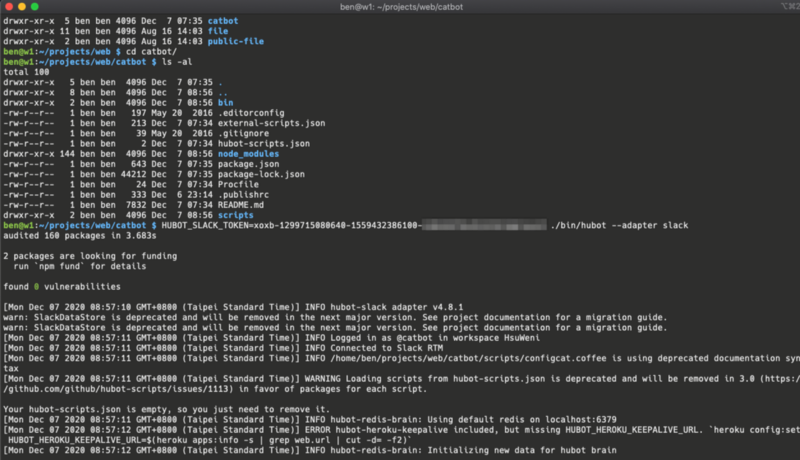800x460 pixels.
Task: Click the green zoom window button
Action: [35, 7]
